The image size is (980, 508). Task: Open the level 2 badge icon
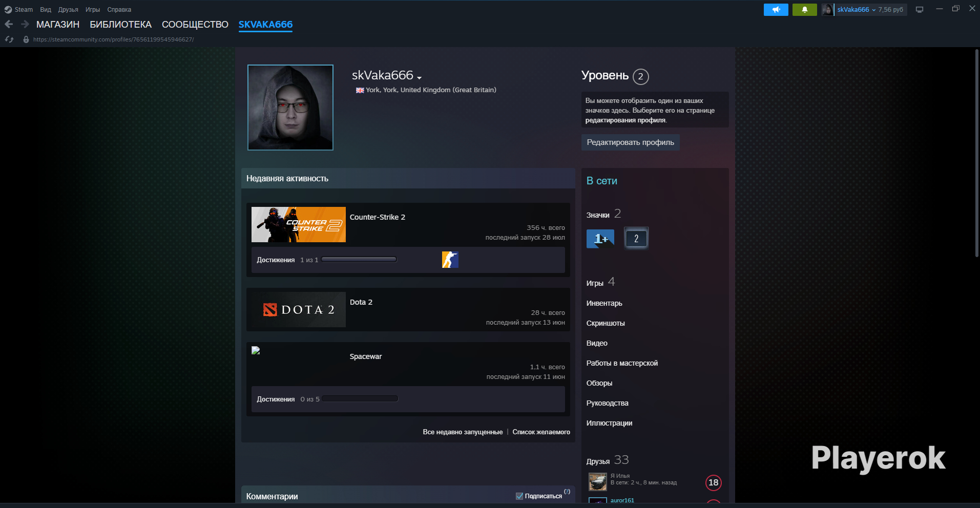(x=636, y=239)
